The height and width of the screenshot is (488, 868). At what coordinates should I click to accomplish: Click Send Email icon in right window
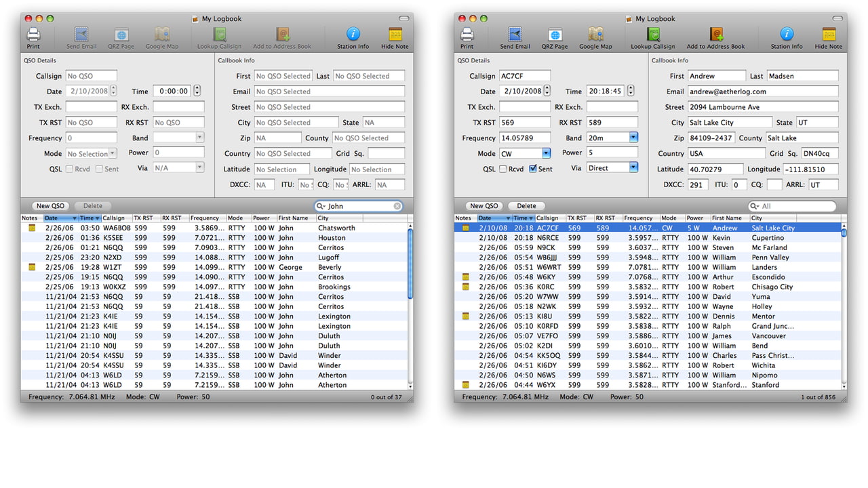coord(515,34)
